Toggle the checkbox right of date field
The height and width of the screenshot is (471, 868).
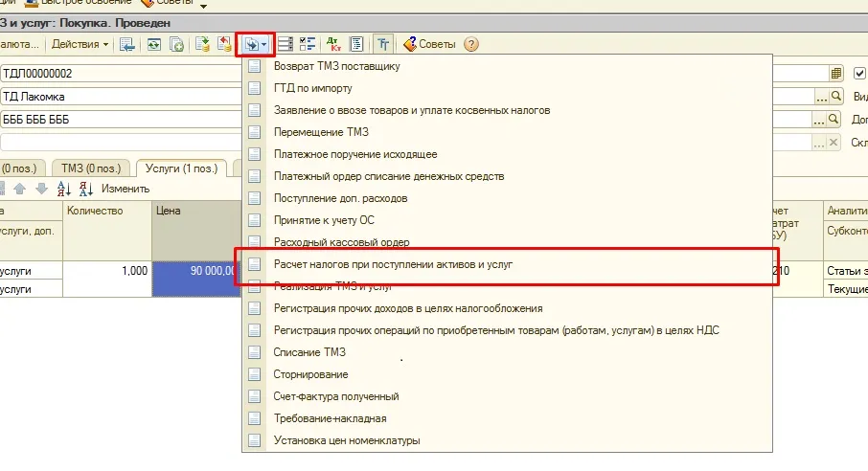859,73
